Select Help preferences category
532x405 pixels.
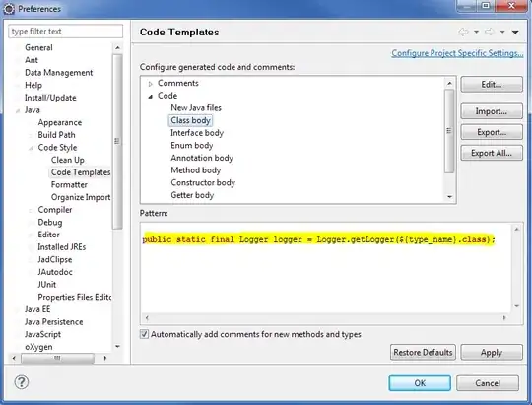coord(33,85)
